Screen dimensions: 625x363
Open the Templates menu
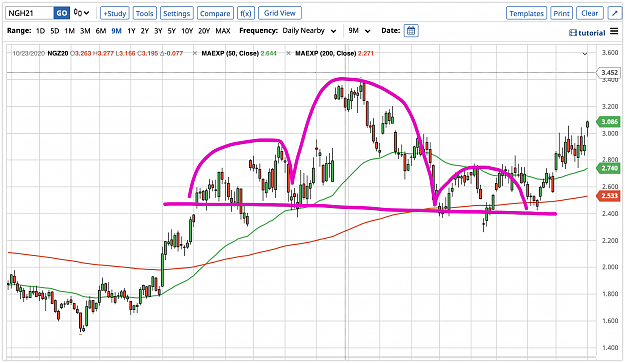527,13
